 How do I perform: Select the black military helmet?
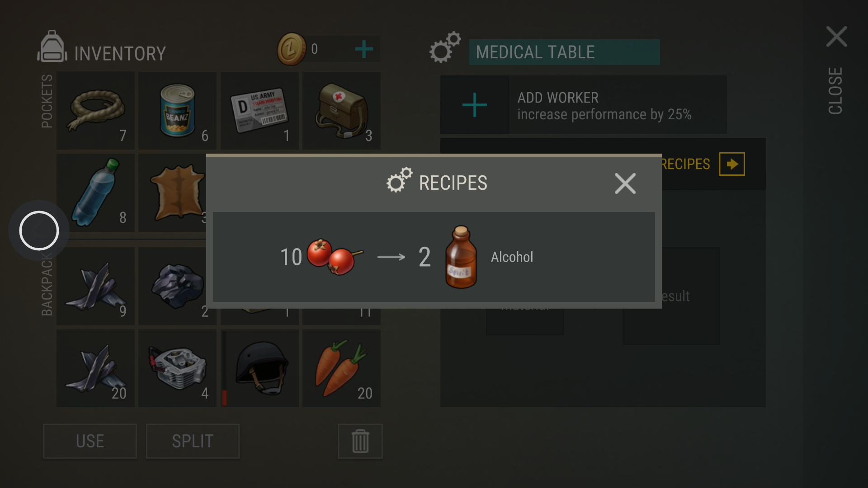pos(259,368)
